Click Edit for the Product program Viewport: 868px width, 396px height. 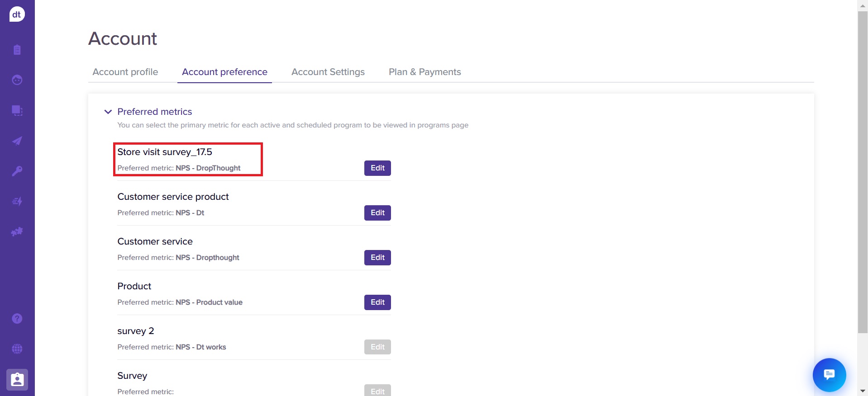click(377, 302)
